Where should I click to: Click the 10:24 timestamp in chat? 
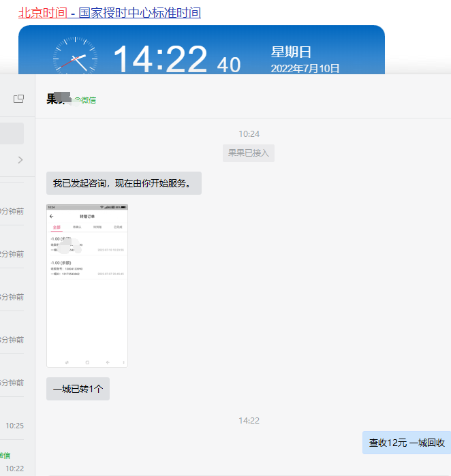[249, 133]
